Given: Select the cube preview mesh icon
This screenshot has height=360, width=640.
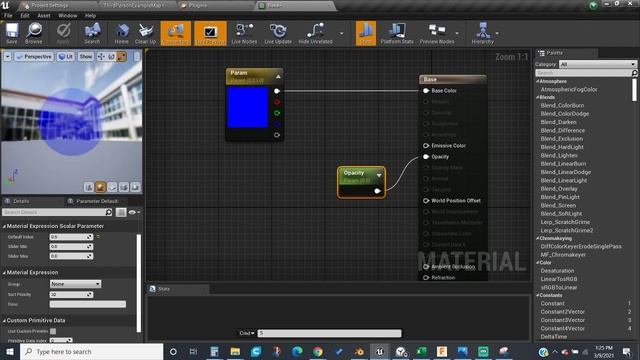Looking at the screenshot, I should [x=123, y=187].
